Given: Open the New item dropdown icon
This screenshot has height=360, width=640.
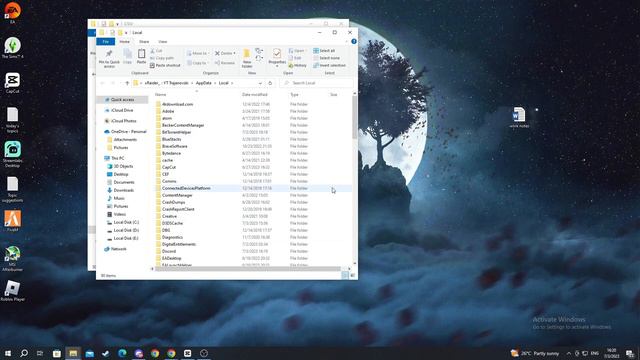Looking at the screenshot, I should click(259, 51).
